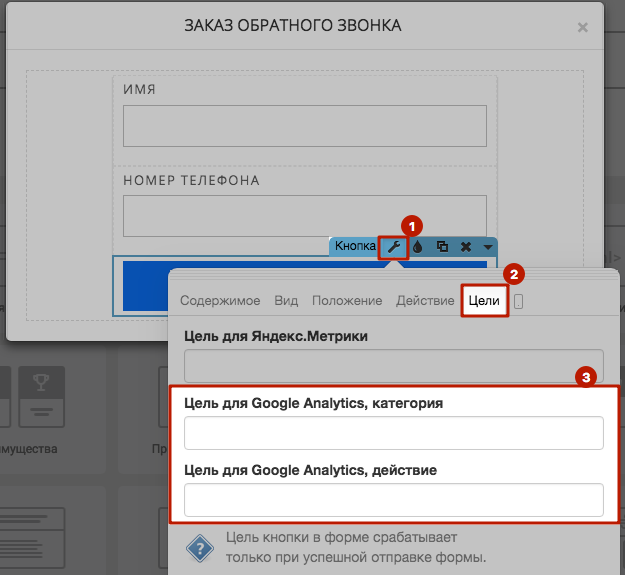The width and height of the screenshot is (625, 575).
Task: Switch to the Вид tab
Action: 286,300
